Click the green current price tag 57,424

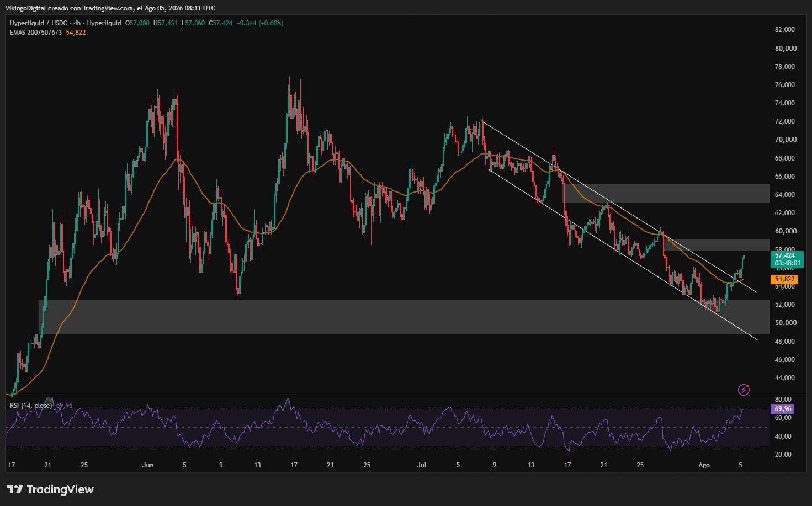(x=785, y=255)
